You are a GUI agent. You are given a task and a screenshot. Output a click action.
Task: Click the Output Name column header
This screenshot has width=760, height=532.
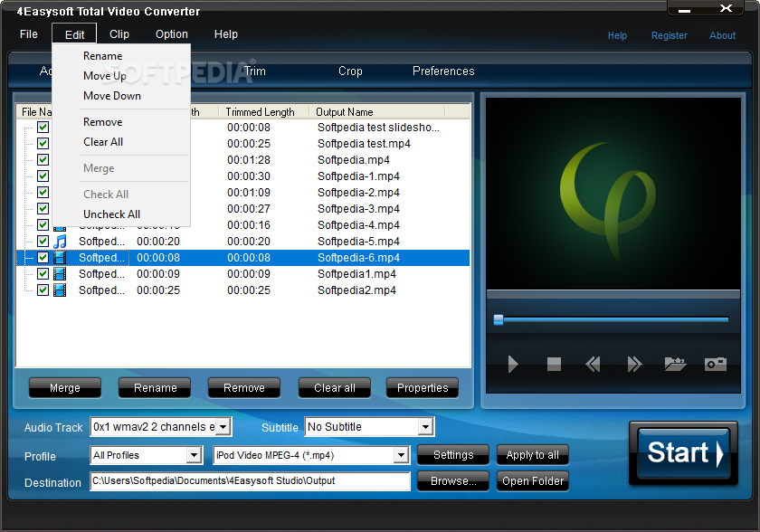pos(377,112)
